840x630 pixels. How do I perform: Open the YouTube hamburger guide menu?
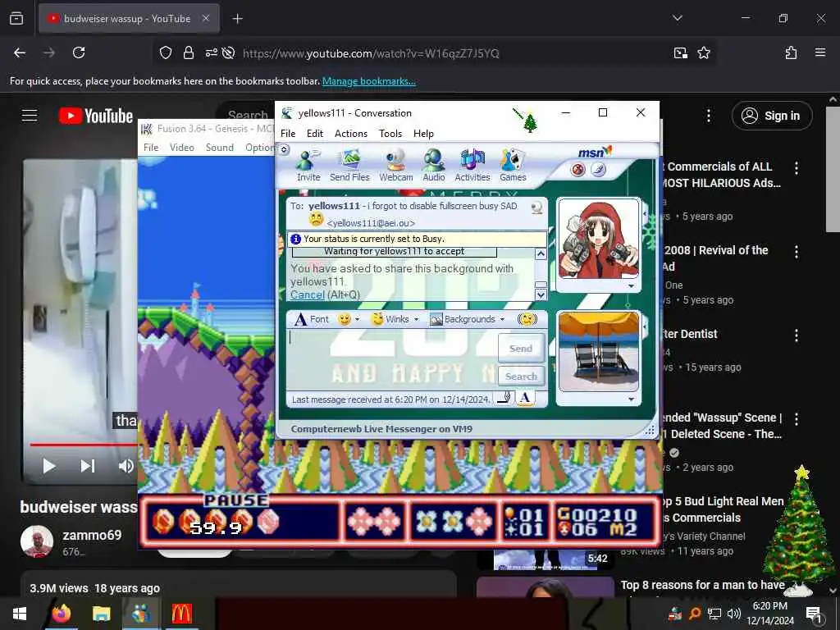coord(30,115)
